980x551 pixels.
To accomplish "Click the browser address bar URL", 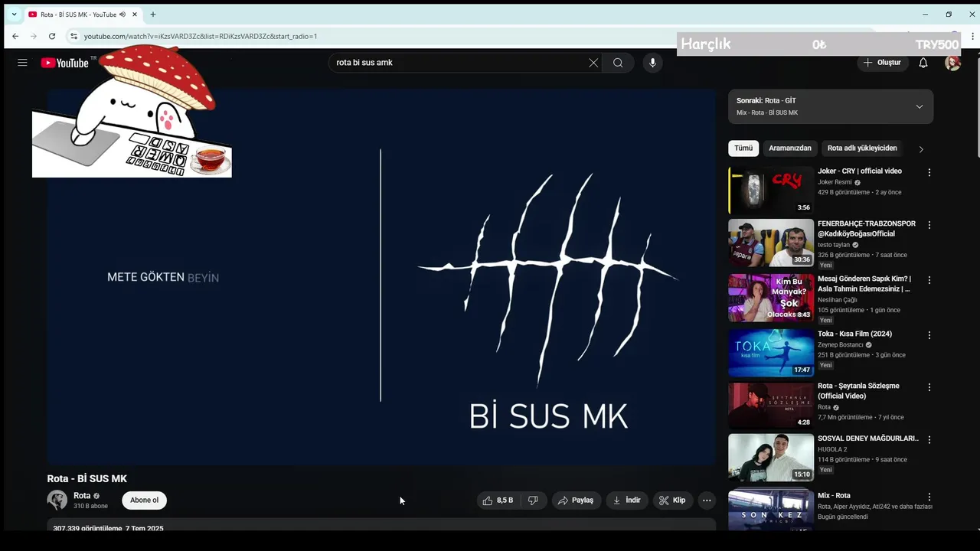I will tap(201, 36).
